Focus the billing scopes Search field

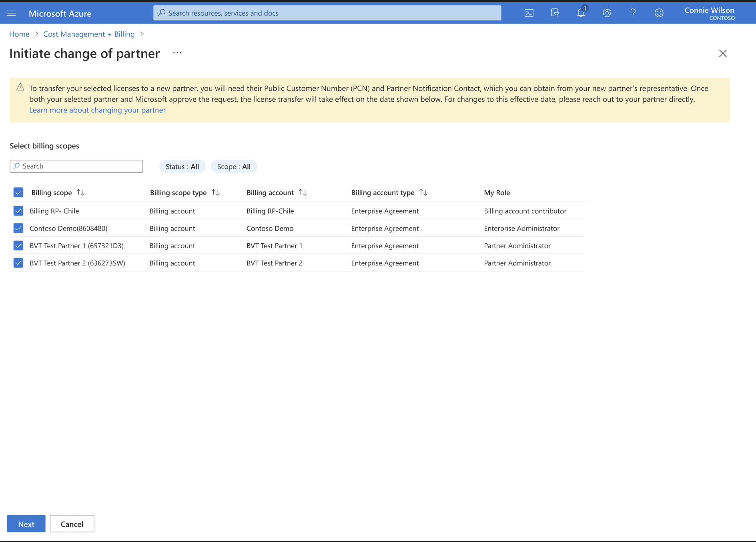[76, 166]
